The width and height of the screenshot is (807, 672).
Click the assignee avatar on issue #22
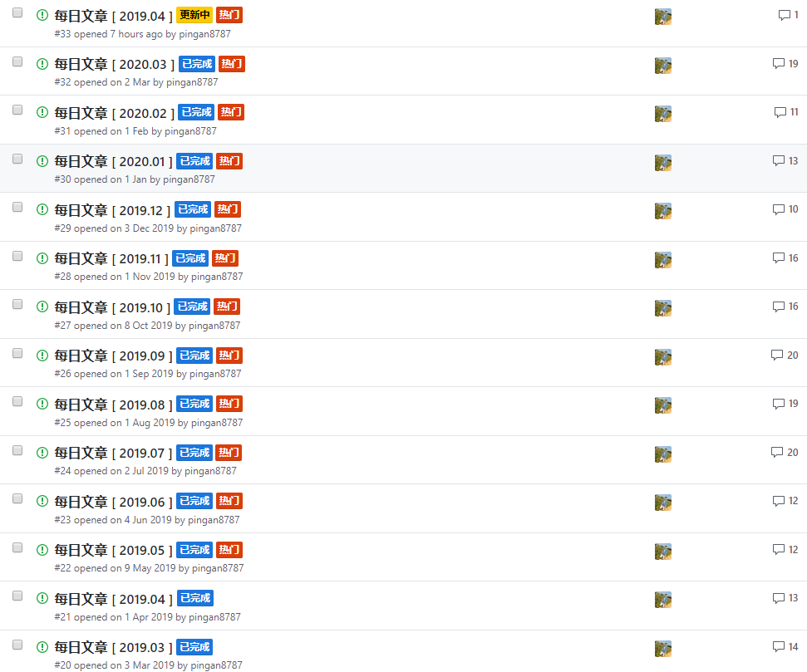[663, 552]
